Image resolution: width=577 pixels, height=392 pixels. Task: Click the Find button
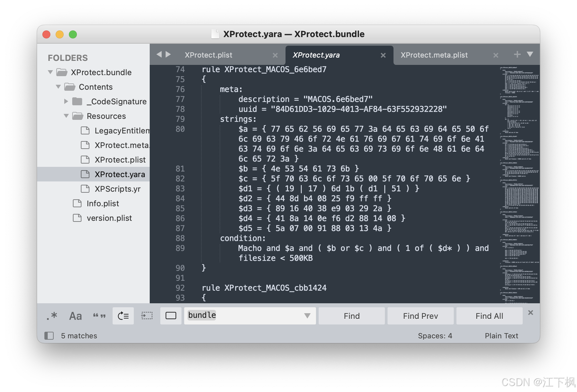point(352,316)
